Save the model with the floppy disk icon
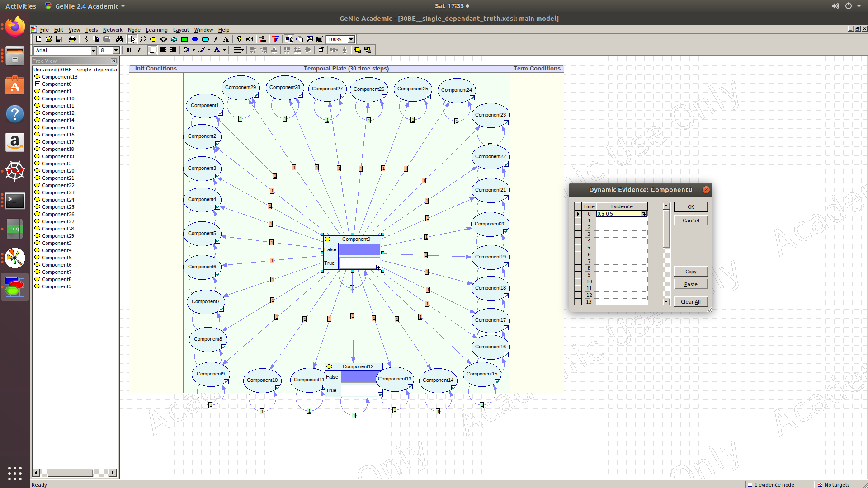 (59, 39)
